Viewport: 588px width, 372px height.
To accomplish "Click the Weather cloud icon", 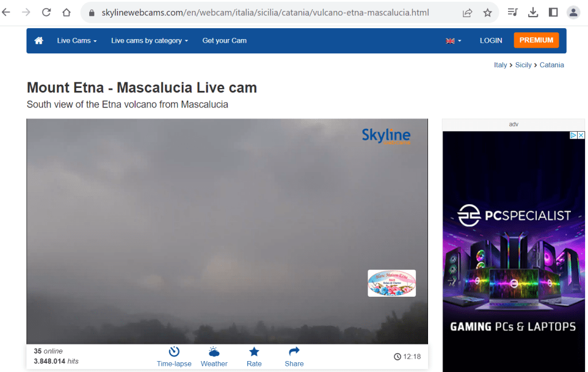I will [214, 351].
